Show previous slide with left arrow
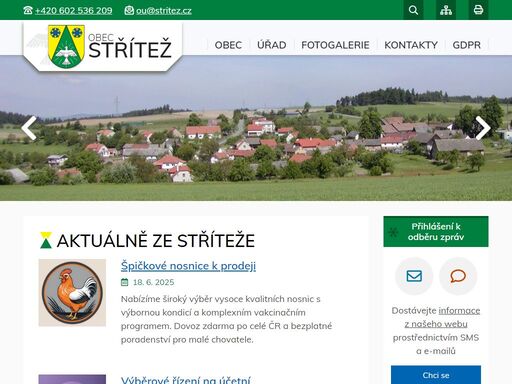 (x=29, y=128)
